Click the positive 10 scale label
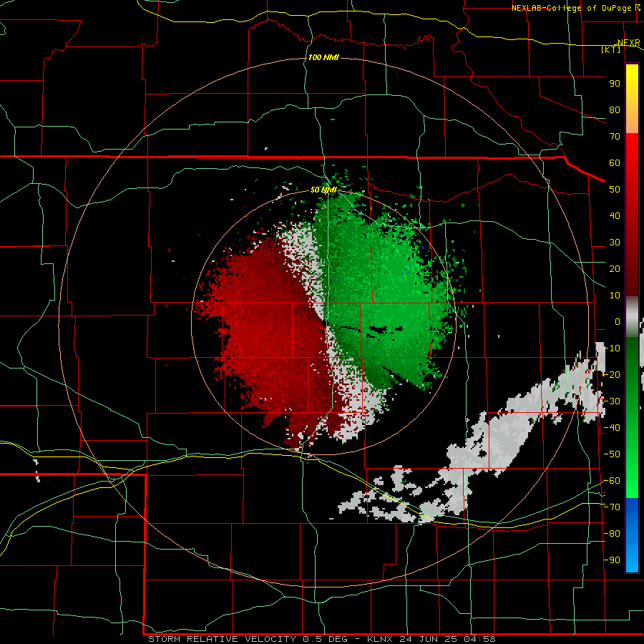 [615, 296]
